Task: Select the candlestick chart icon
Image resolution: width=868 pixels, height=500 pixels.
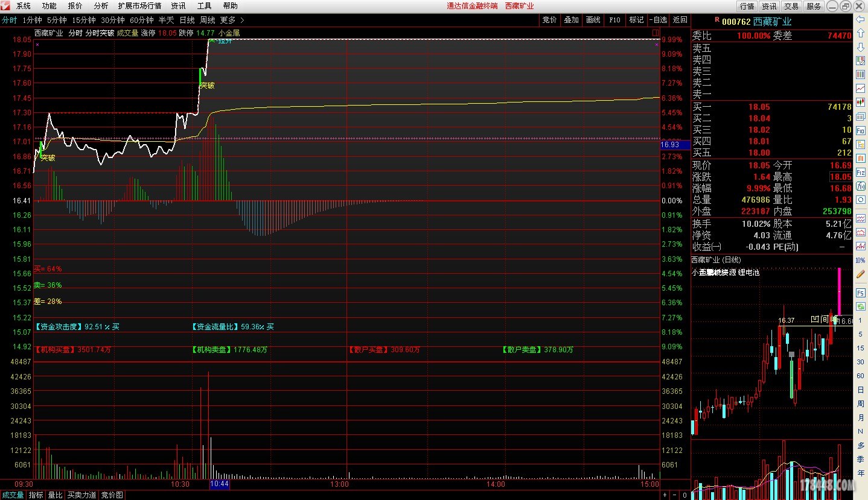Action: [x=860, y=103]
